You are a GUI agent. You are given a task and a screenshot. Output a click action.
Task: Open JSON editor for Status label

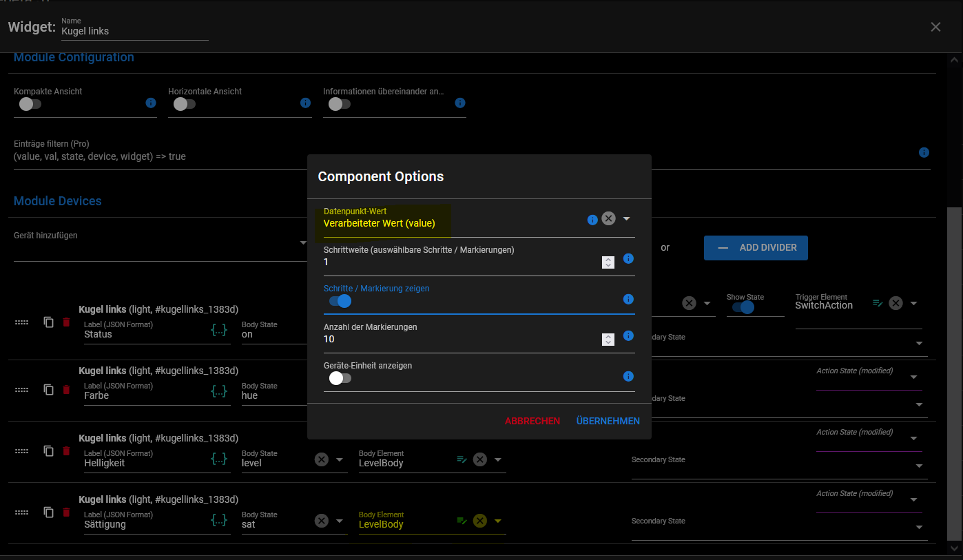point(219,330)
